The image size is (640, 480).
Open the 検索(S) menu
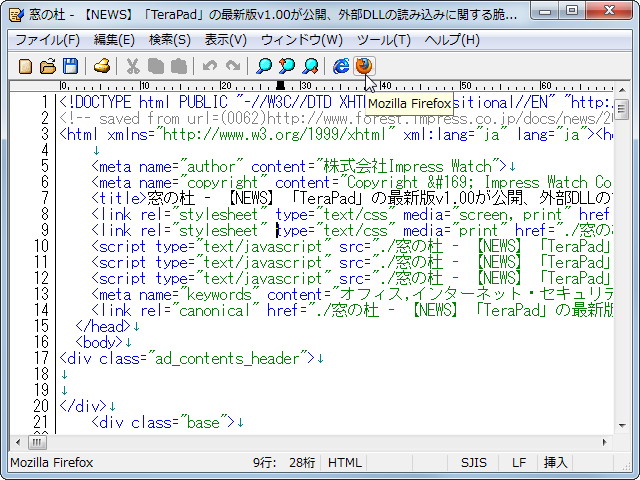[170, 40]
